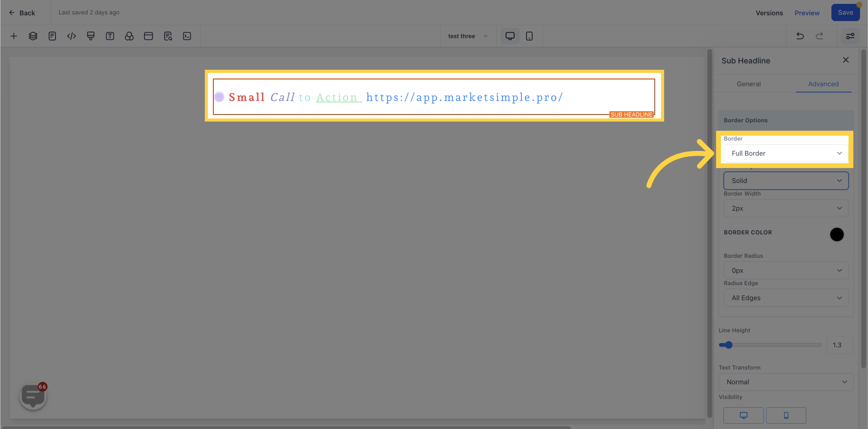Open the layers panel icon
This screenshot has height=429, width=868.
click(x=33, y=36)
